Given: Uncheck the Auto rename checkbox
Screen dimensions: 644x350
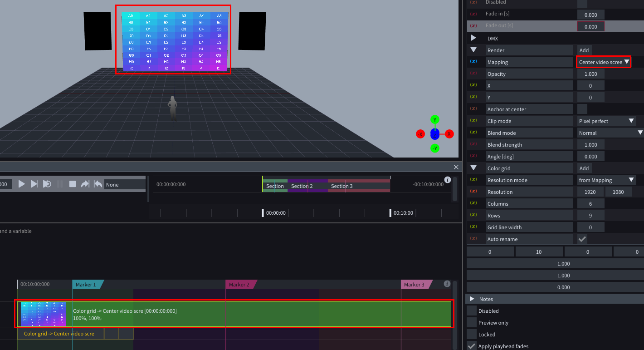Looking at the screenshot, I should [582, 239].
